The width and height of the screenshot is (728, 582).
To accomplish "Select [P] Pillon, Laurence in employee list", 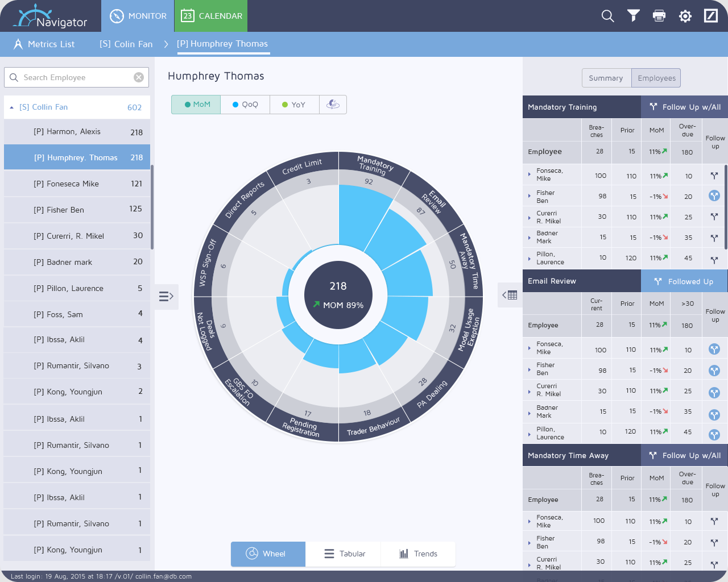I will [x=77, y=288].
